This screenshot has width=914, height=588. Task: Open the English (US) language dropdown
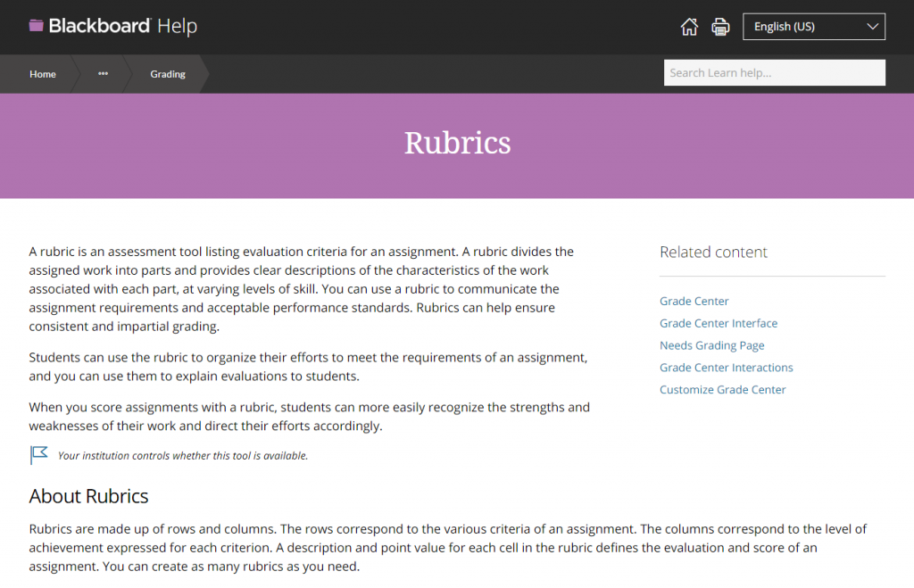813,27
